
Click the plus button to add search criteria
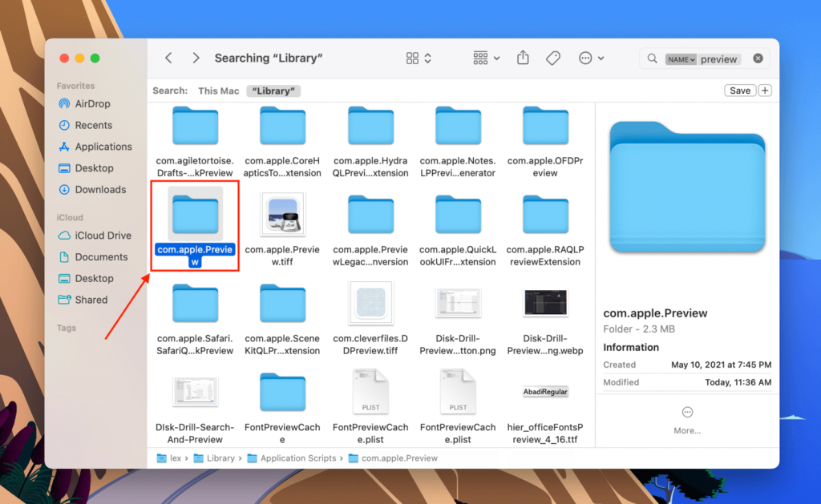(x=764, y=90)
